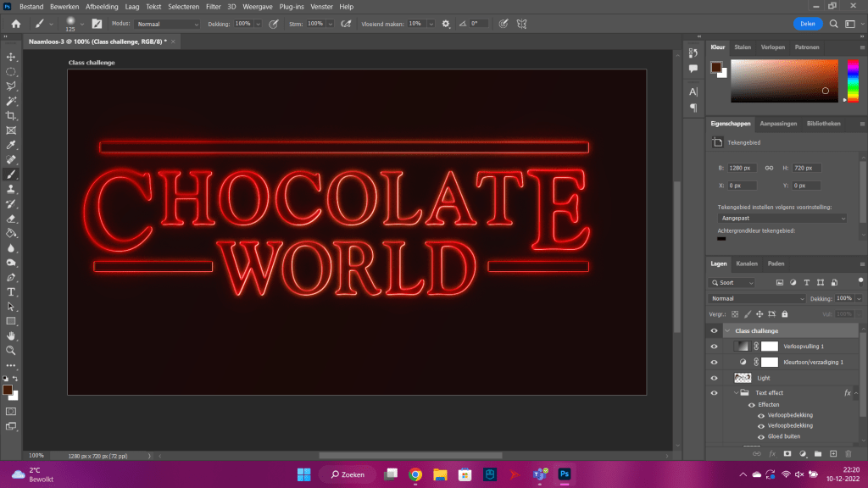Select the Move tool
The image size is (868, 488).
[11, 57]
